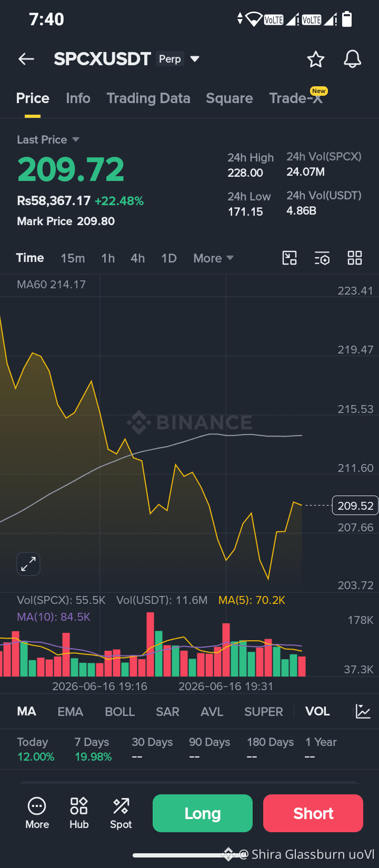379x868 pixels.
Task: Switch to the Price tab
Action: [x=33, y=98]
